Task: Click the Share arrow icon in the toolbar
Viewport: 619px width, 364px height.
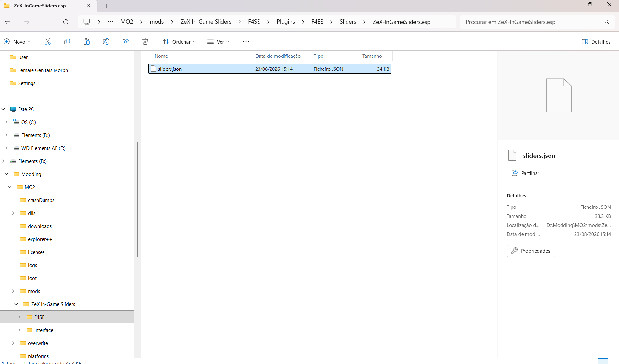Action: [126, 42]
